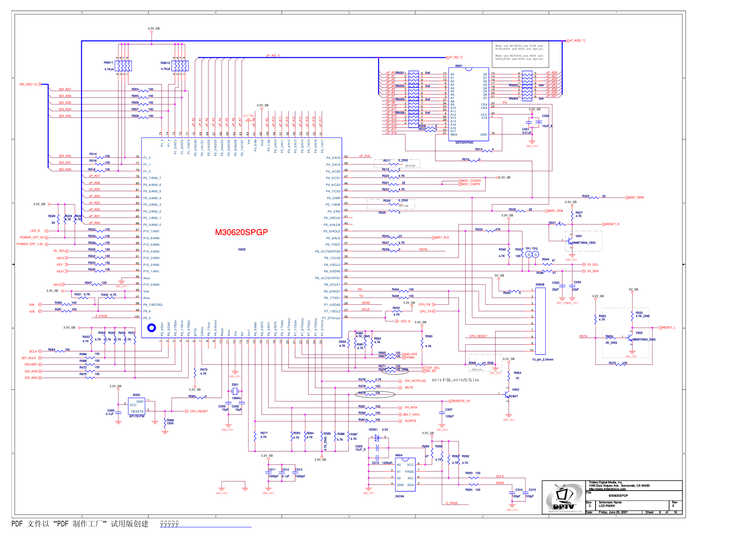The image size is (756, 534).
Task: Click the uP_AD[0..7] bus port label
Action: point(577,40)
